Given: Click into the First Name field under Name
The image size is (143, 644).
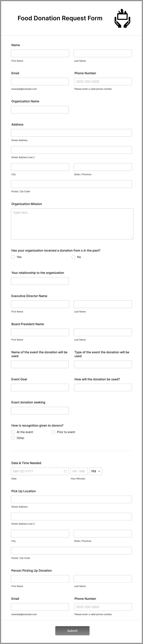Looking at the screenshot, I should coord(40,53).
